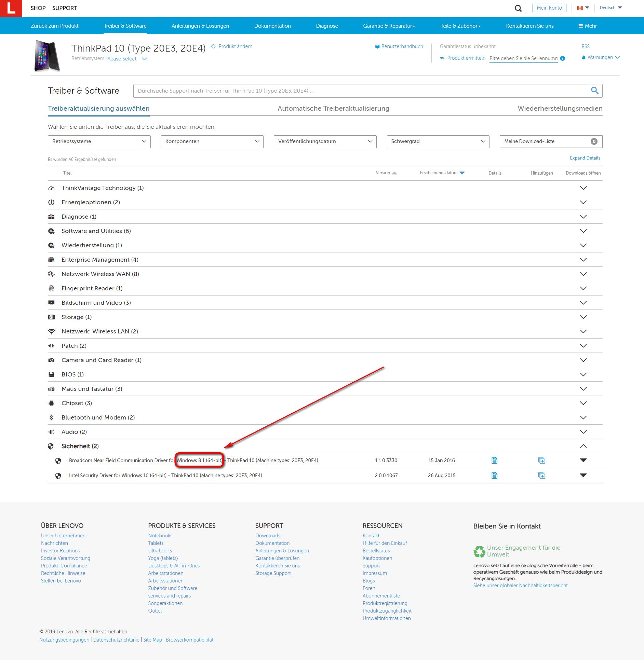Image resolution: width=644 pixels, height=660 pixels.
Task: Open the Betriebssysteme filter dropdown
Action: click(x=99, y=141)
